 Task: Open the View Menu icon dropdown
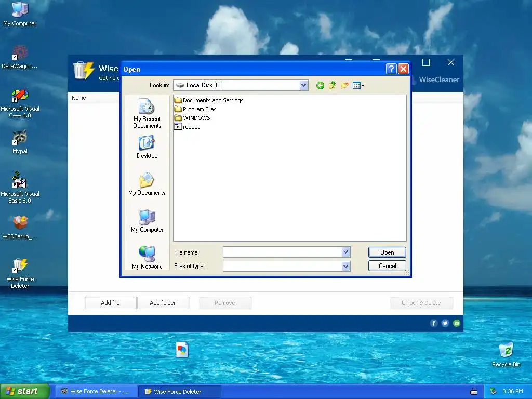[x=358, y=86]
